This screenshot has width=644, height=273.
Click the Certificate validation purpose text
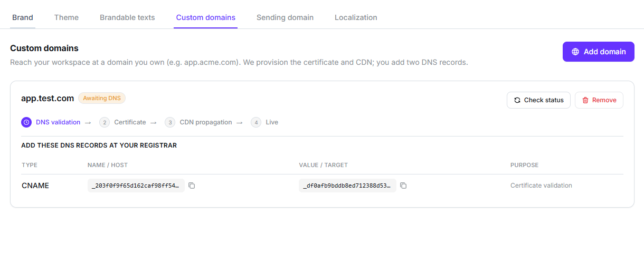(541, 186)
